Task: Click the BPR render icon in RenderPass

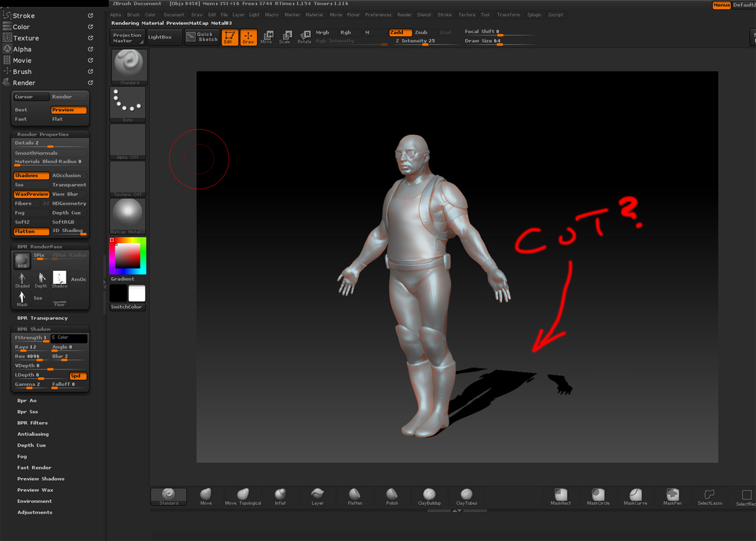Action: (22, 261)
